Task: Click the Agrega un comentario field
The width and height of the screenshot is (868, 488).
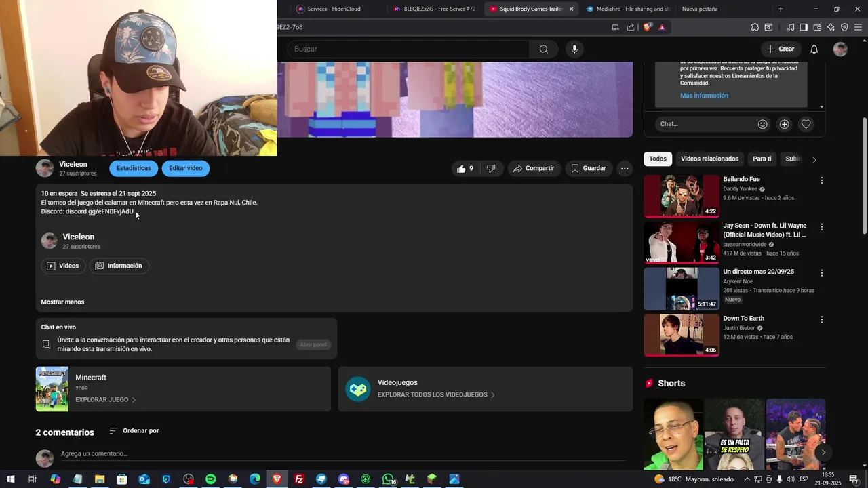Action: [342, 454]
